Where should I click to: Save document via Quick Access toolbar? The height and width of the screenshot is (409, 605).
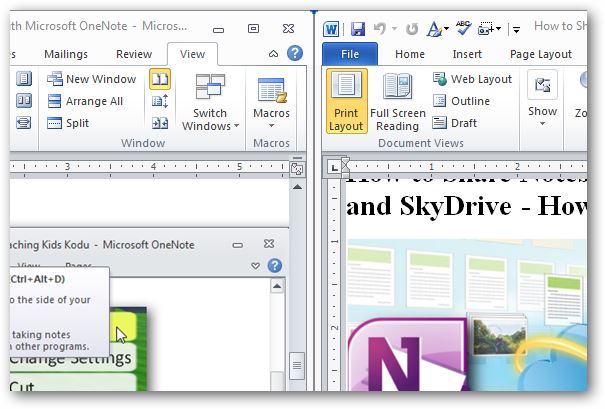(357, 28)
